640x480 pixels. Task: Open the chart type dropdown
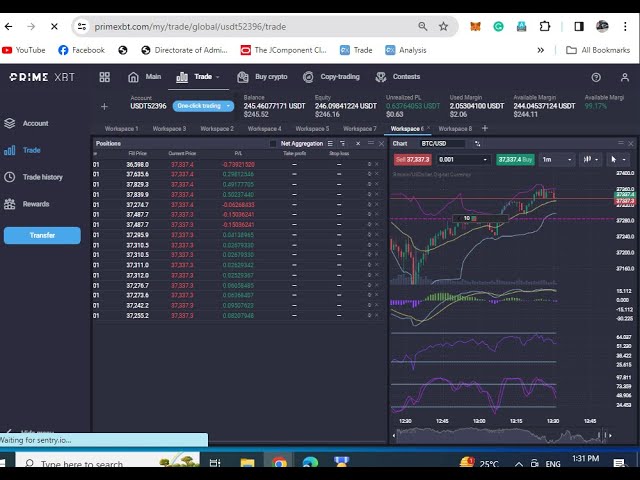(x=590, y=159)
